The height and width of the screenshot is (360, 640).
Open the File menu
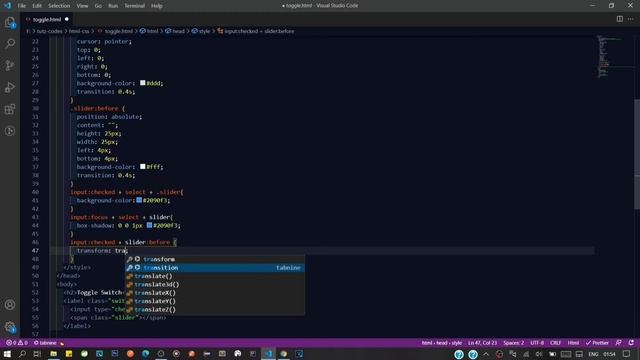coord(22,6)
